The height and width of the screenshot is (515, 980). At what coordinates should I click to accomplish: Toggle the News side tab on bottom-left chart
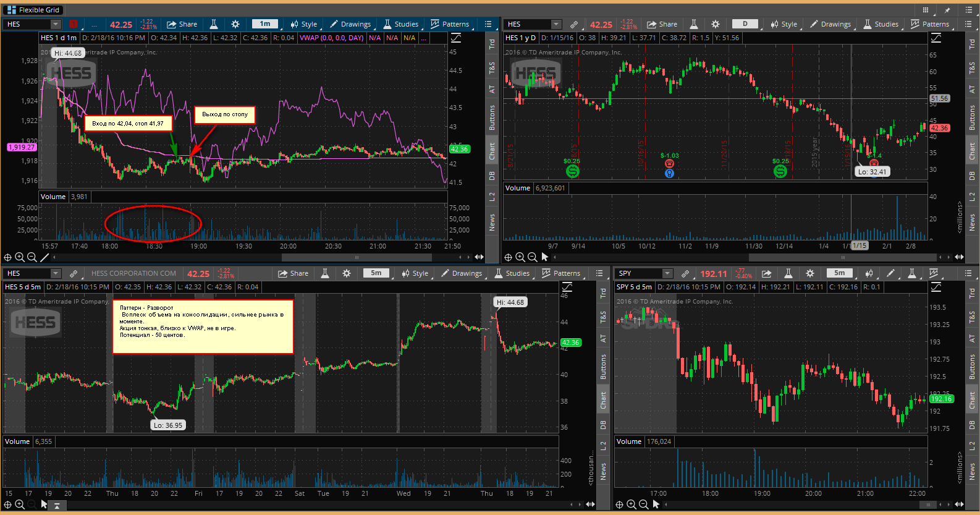coord(603,471)
